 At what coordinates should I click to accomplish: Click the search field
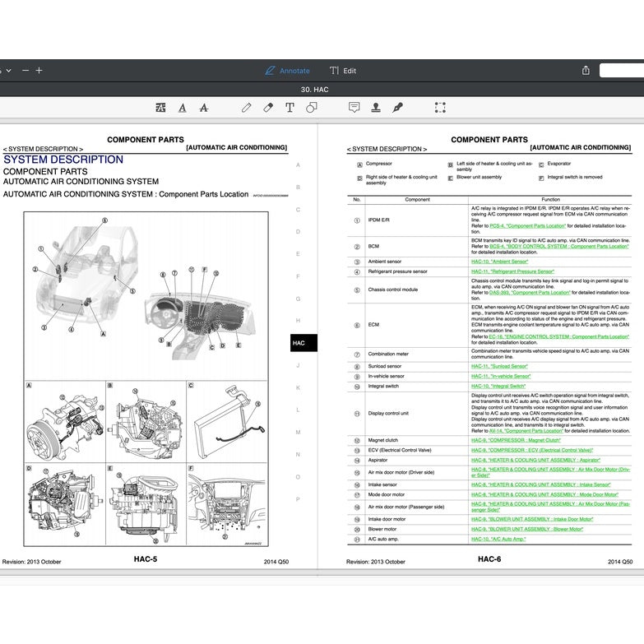621,71
